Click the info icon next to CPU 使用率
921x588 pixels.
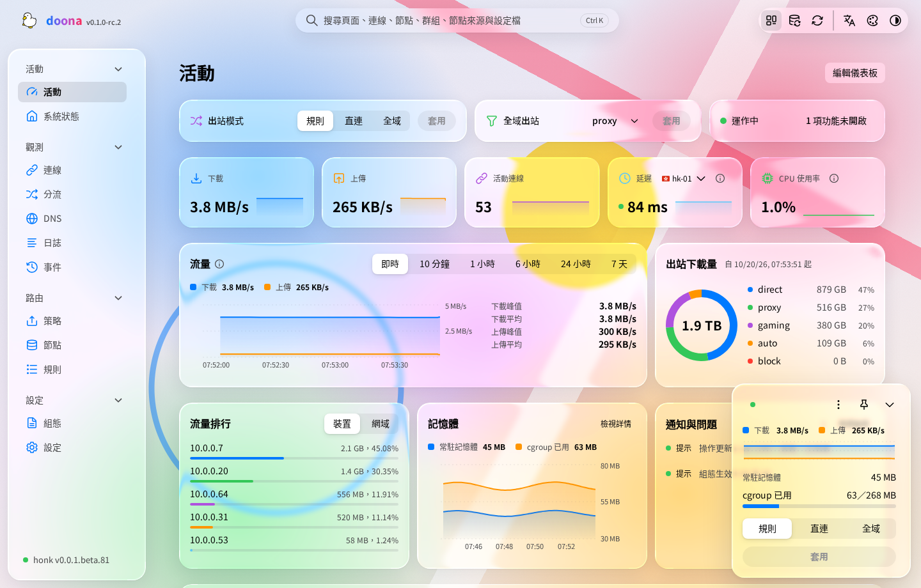pos(834,178)
